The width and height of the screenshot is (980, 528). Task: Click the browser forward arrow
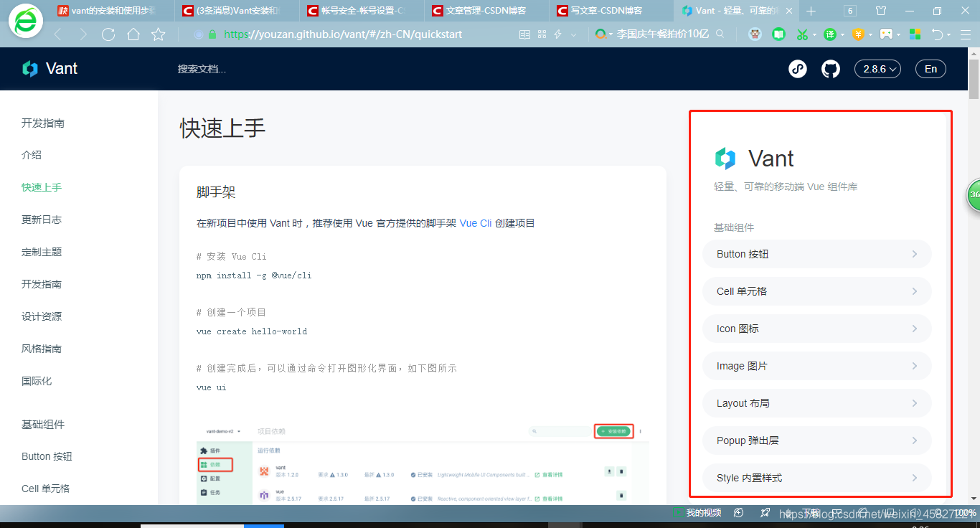83,34
